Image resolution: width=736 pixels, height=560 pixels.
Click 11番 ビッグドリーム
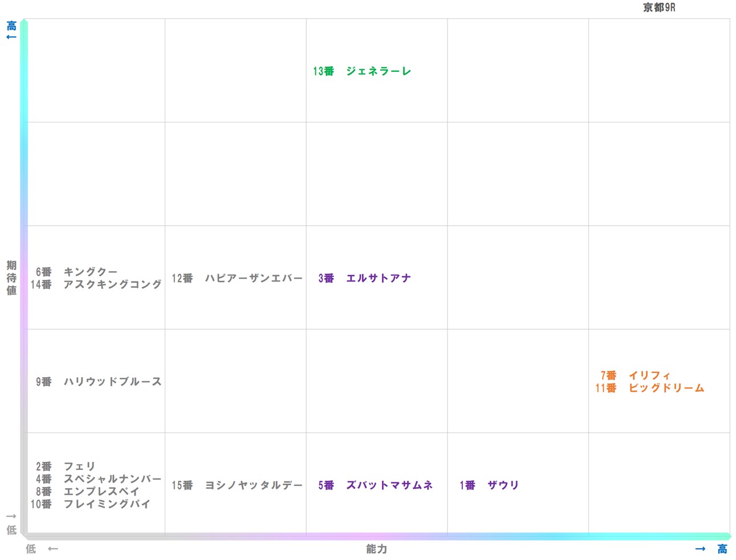(x=649, y=389)
